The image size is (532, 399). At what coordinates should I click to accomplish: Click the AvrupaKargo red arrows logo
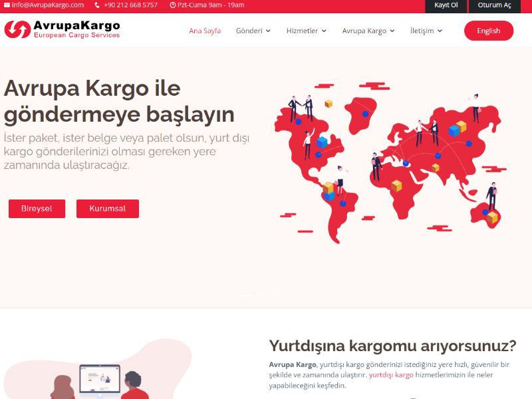(18, 29)
